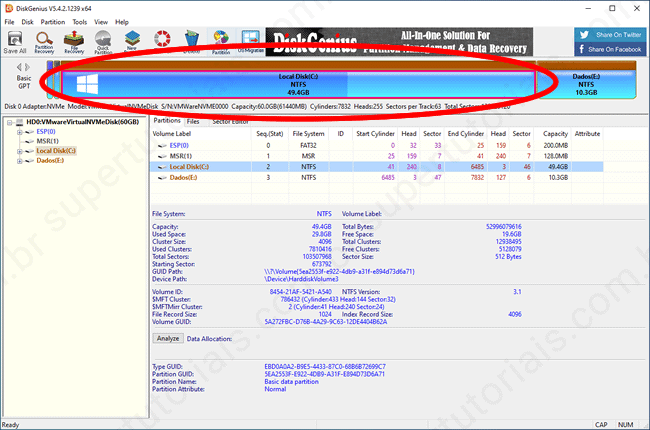Image resolution: width=650 pixels, height=430 pixels.
Task: Click the 200.0MB capacity cell
Action: (555, 145)
